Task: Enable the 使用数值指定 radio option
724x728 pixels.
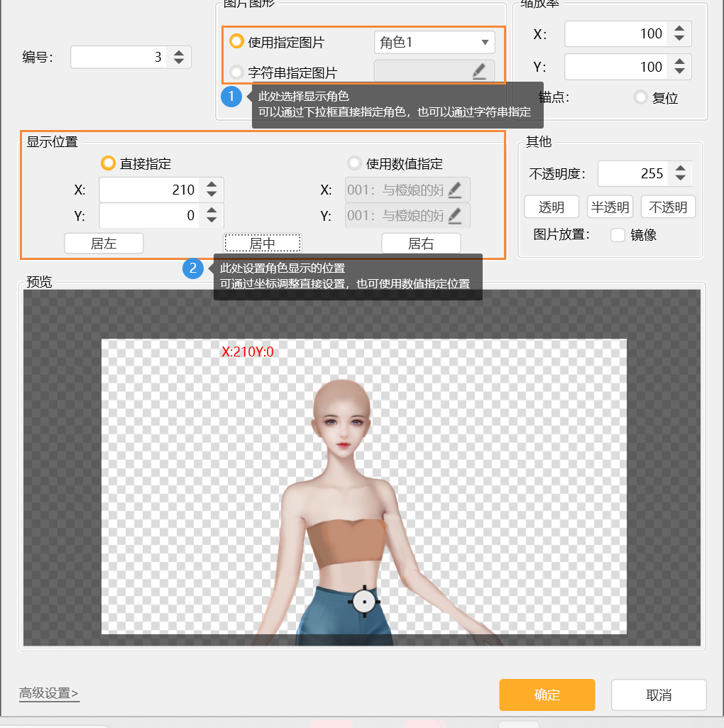Action: pos(354,163)
